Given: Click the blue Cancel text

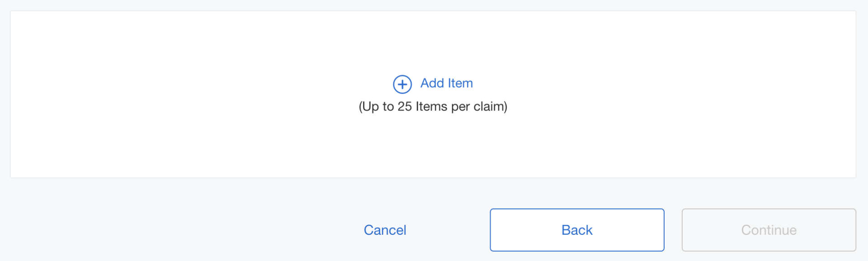Looking at the screenshot, I should click(x=385, y=230).
